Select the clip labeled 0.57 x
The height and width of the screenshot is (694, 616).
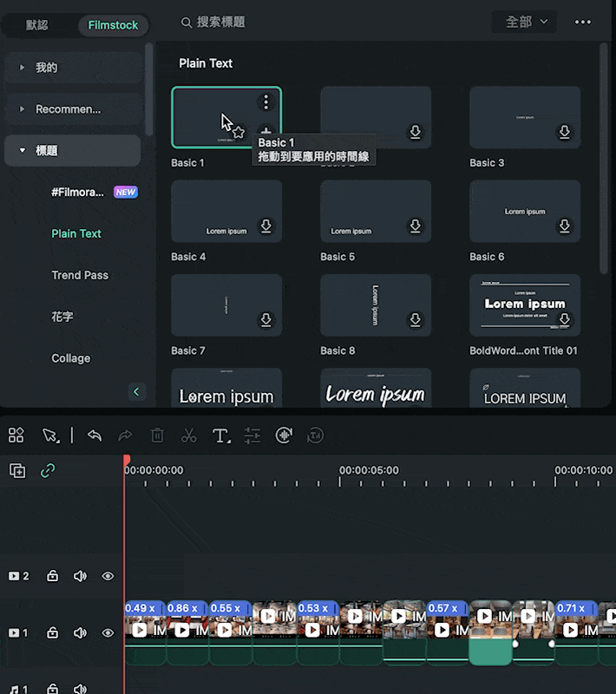click(447, 632)
